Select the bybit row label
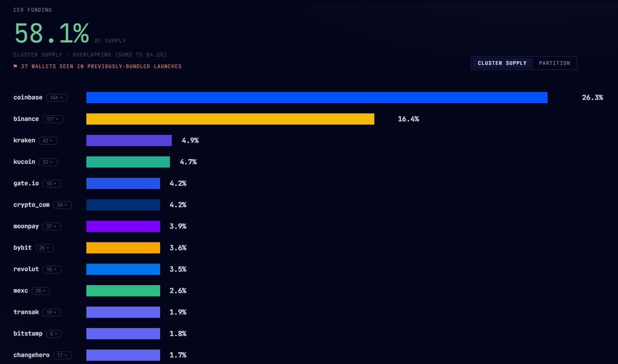The height and width of the screenshot is (364, 618). click(23, 248)
